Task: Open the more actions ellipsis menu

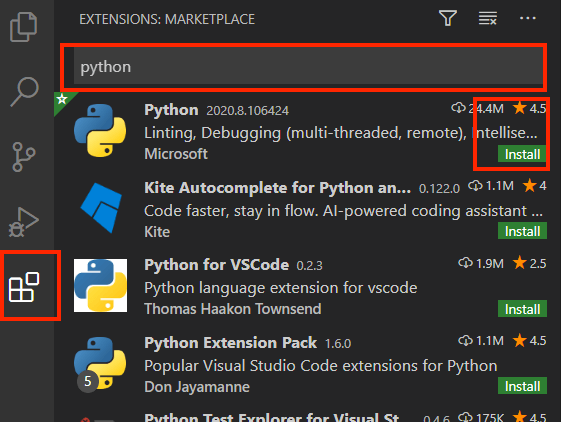Action: [x=528, y=18]
